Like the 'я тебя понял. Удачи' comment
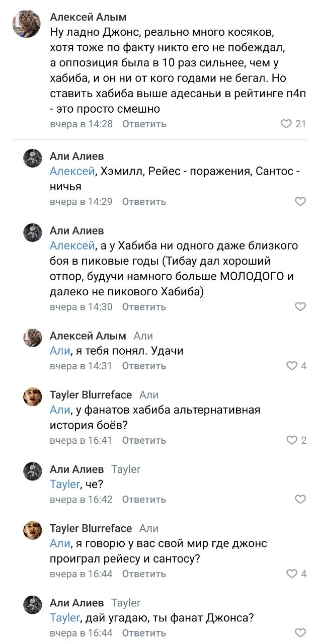319x644 pixels. coord(292,366)
